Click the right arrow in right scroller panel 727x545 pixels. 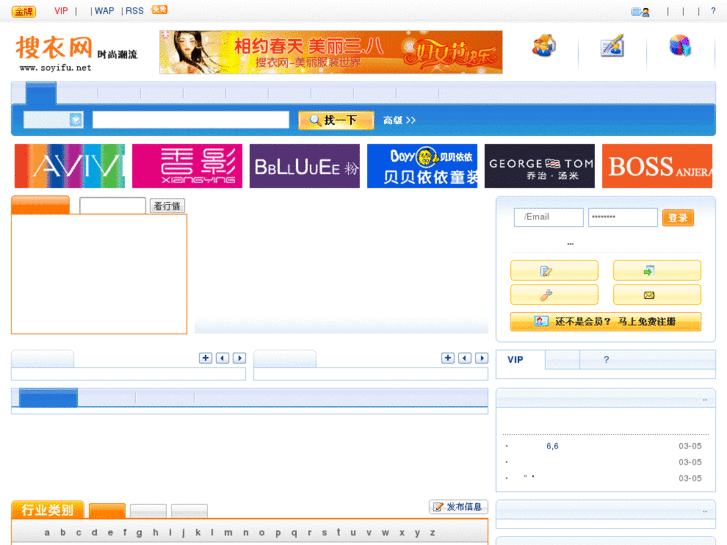(x=482, y=358)
